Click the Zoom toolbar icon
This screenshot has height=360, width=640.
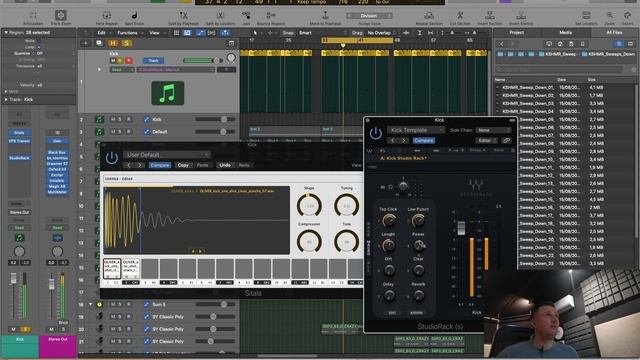coord(610,16)
